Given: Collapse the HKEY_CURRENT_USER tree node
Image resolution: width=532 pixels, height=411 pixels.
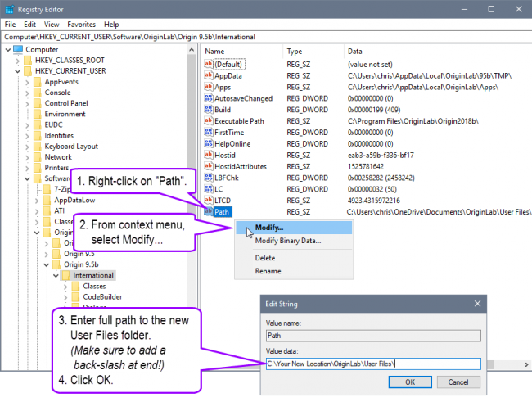Looking at the screenshot, I should pyautogui.click(x=18, y=71).
